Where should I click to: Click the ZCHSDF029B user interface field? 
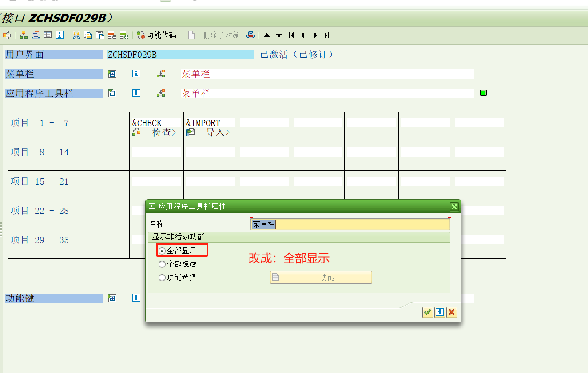180,55
